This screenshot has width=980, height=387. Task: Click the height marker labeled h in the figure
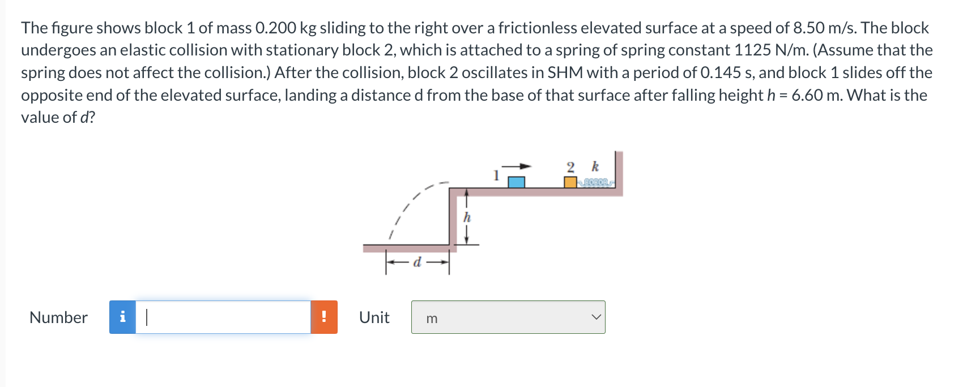point(466,217)
